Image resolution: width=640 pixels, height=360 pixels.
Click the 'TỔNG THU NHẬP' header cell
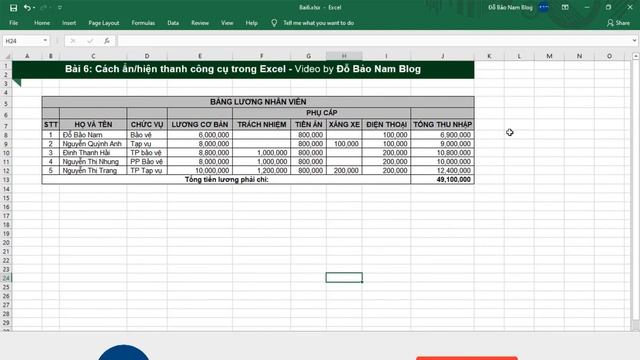pos(442,124)
